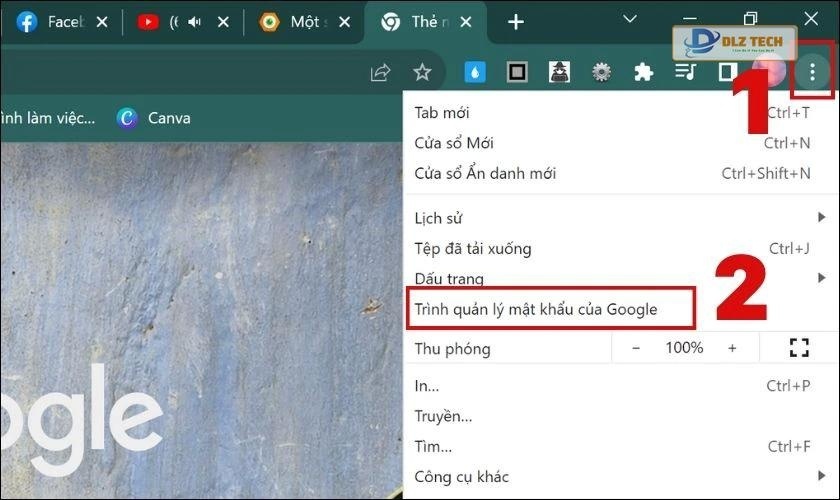Choose 'In...' print option
Screen dimensions: 840x500
[x=621, y=386]
